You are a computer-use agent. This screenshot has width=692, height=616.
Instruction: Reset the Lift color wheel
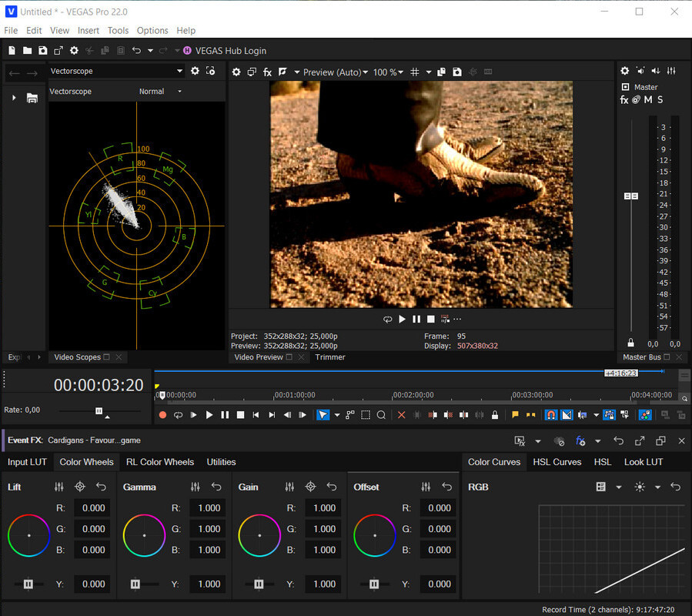point(101,487)
